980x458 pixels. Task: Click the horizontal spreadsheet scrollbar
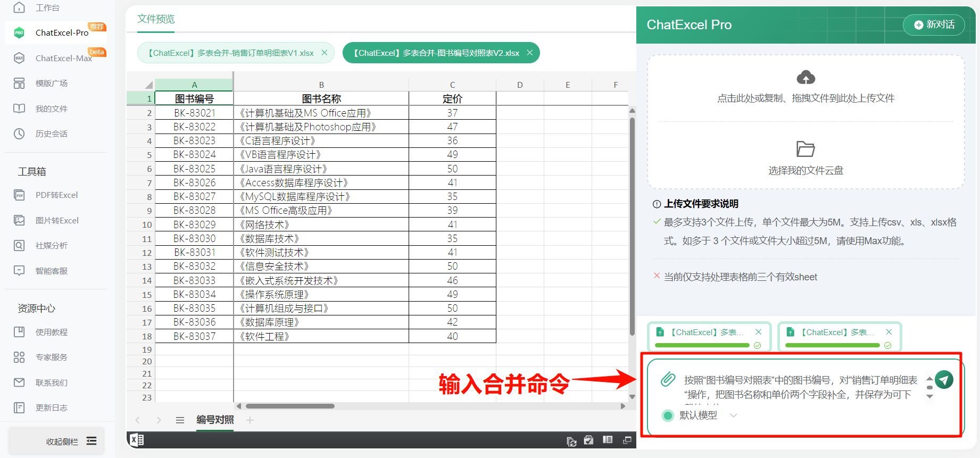point(290,406)
